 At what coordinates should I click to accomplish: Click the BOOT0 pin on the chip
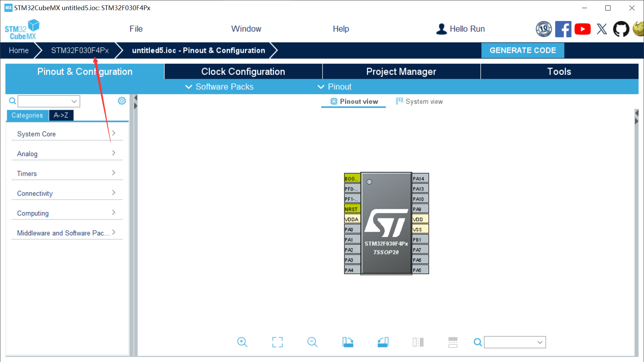point(352,178)
